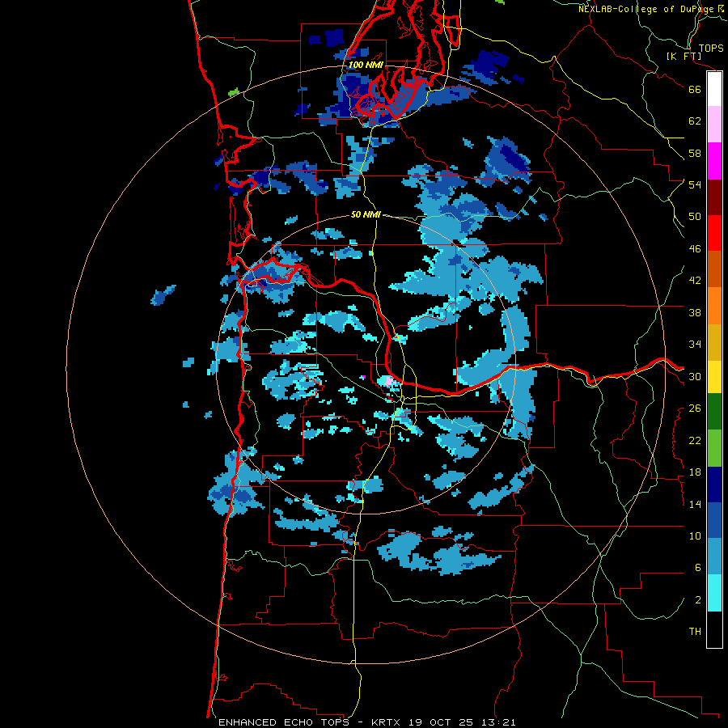This screenshot has width=728, height=728.
Task: Click the offshore blue echo west of the coastline
Action: [163, 294]
